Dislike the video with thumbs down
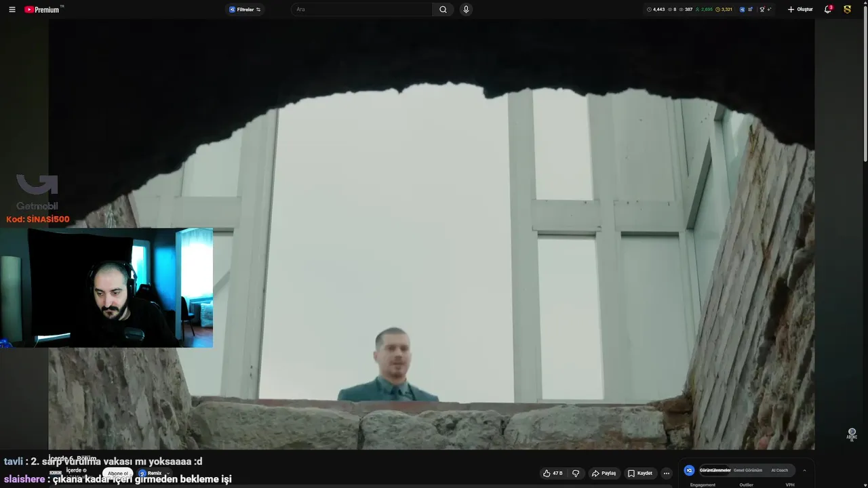868x488 pixels. coord(576,473)
